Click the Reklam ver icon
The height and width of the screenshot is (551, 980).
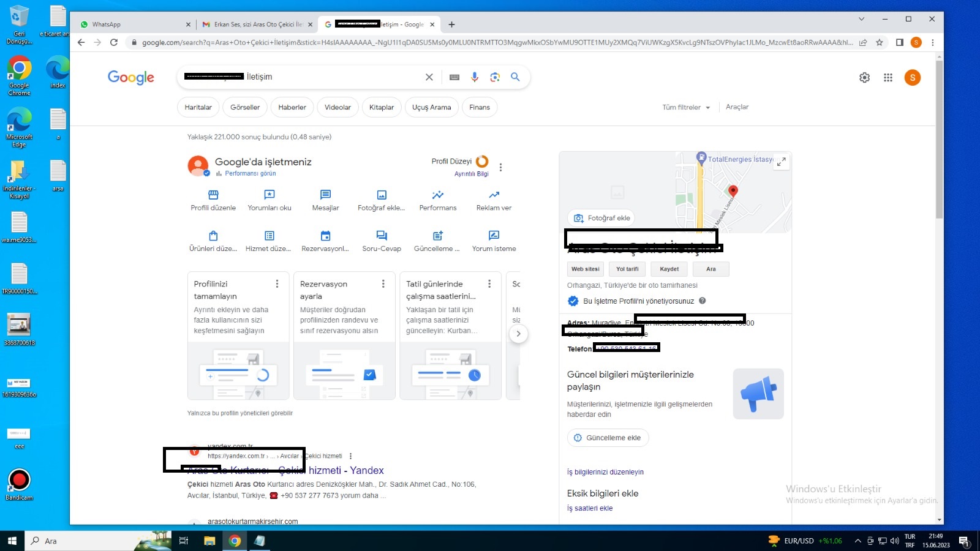tap(494, 195)
